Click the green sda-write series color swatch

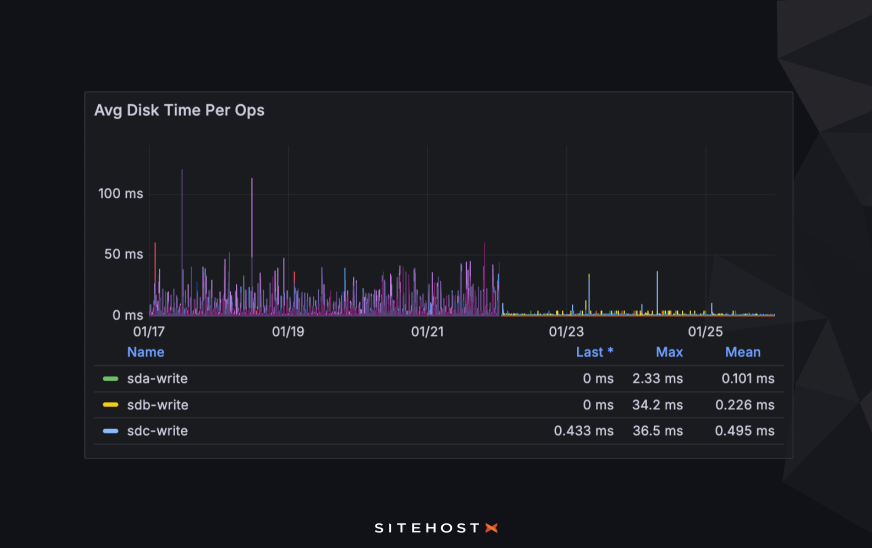(x=110, y=379)
